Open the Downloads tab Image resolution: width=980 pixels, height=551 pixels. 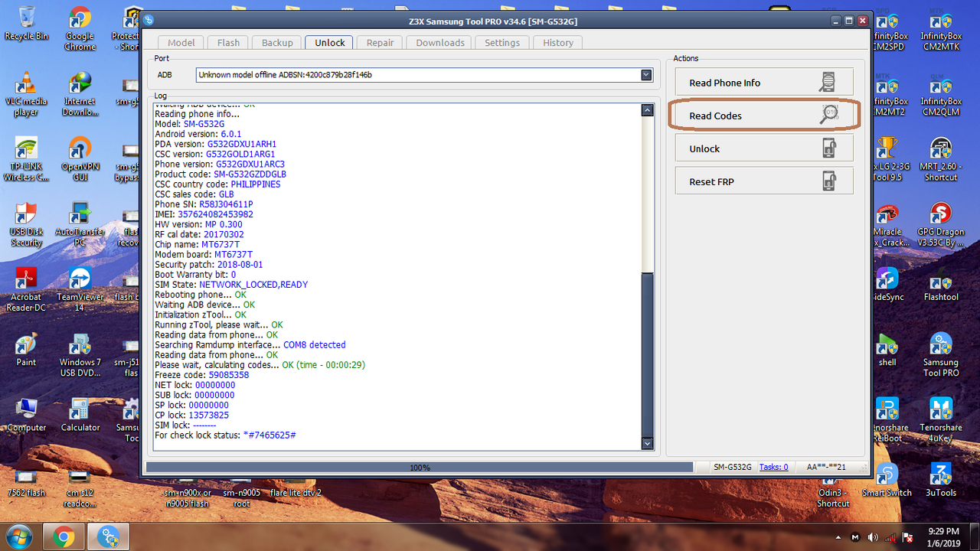pyautogui.click(x=440, y=43)
